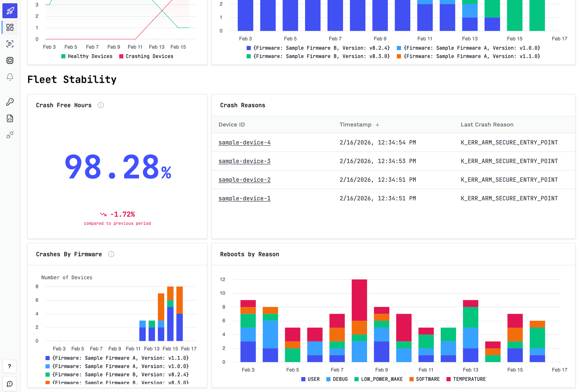Screen dimensions: 581x392
Task: Click the Device ID column header
Action: (232, 125)
